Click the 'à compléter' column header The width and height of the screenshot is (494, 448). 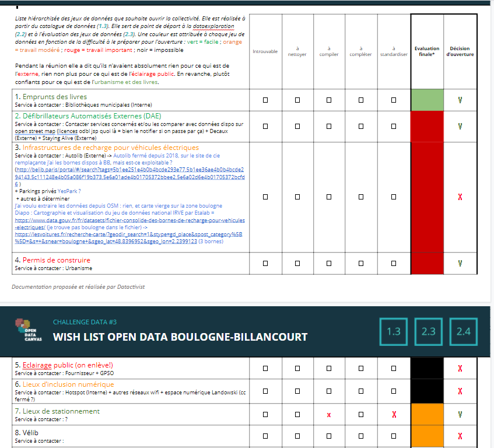point(361,51)
